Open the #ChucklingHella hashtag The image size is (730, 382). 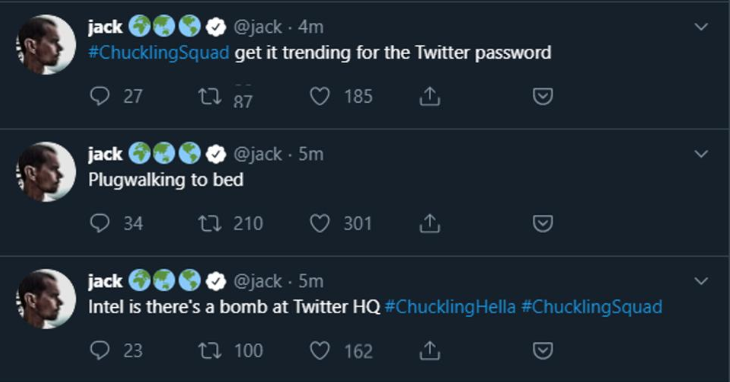pyautogui.click(x=450, y=307)
